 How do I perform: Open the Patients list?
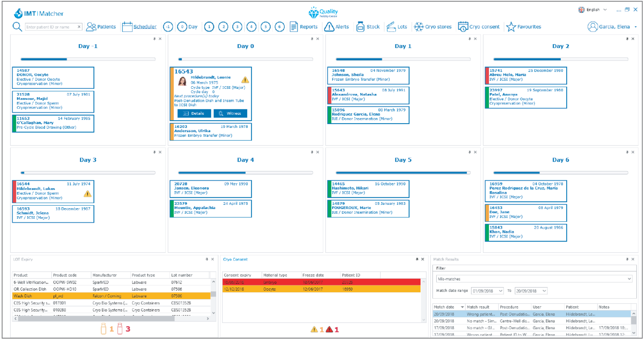(101, 27)
